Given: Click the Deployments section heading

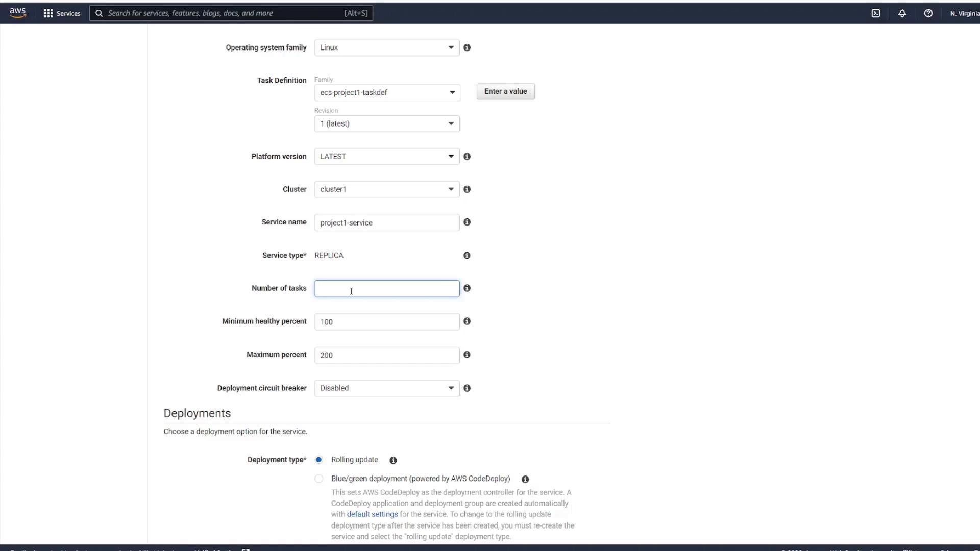Looking at the screenshot, I should point(197,413).
